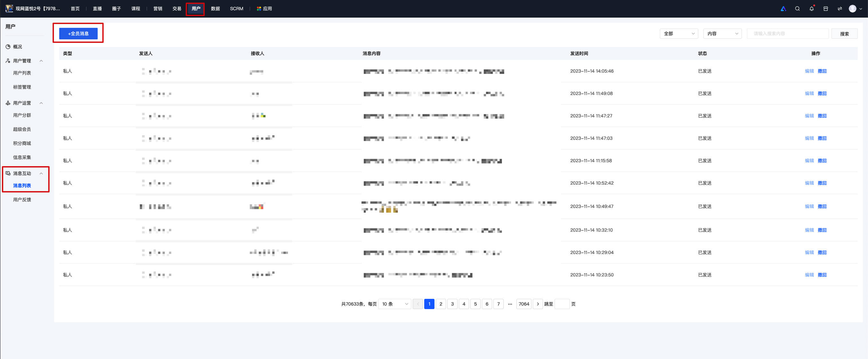Open the search magnifier icon in top bar
The image size is (868, 359).
click(x=797, y=9)
